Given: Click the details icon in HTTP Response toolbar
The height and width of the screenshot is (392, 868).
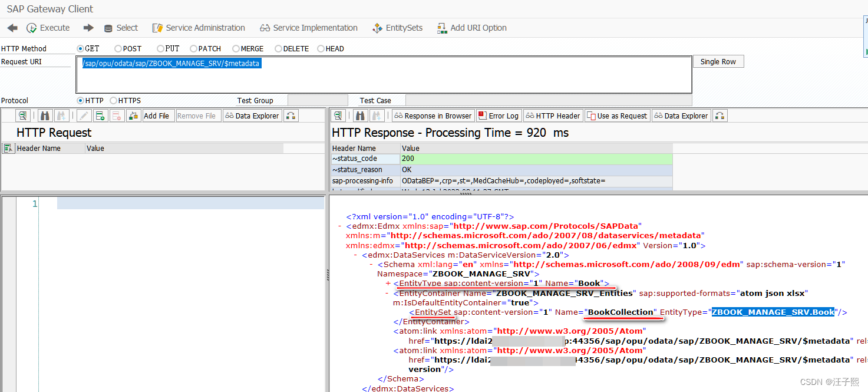Looking at the screenshot, I should [x=338, y=116].
